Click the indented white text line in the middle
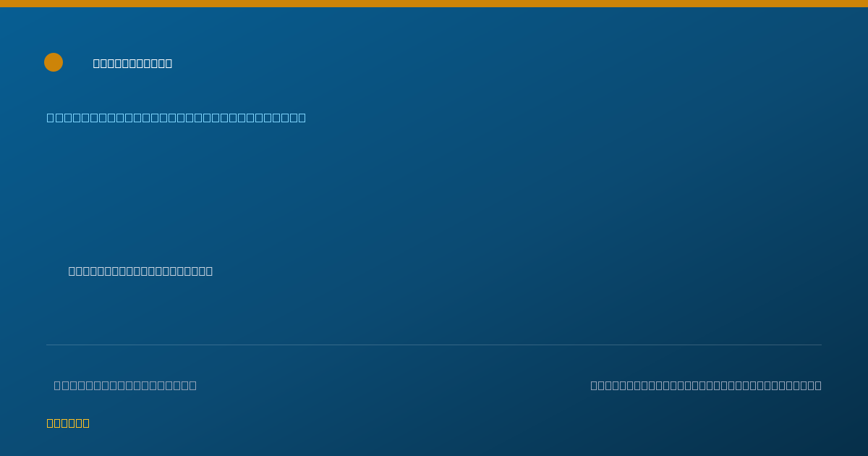868x456 pixels. click(140, 271)
